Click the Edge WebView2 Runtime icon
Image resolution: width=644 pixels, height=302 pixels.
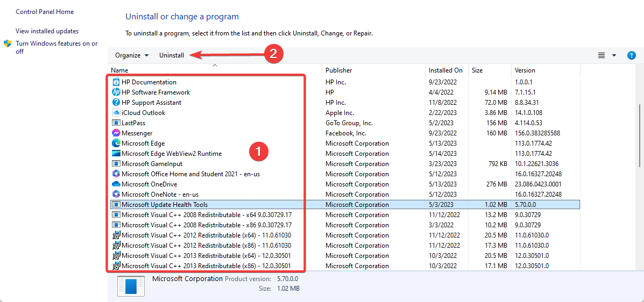tap(116, 154)
